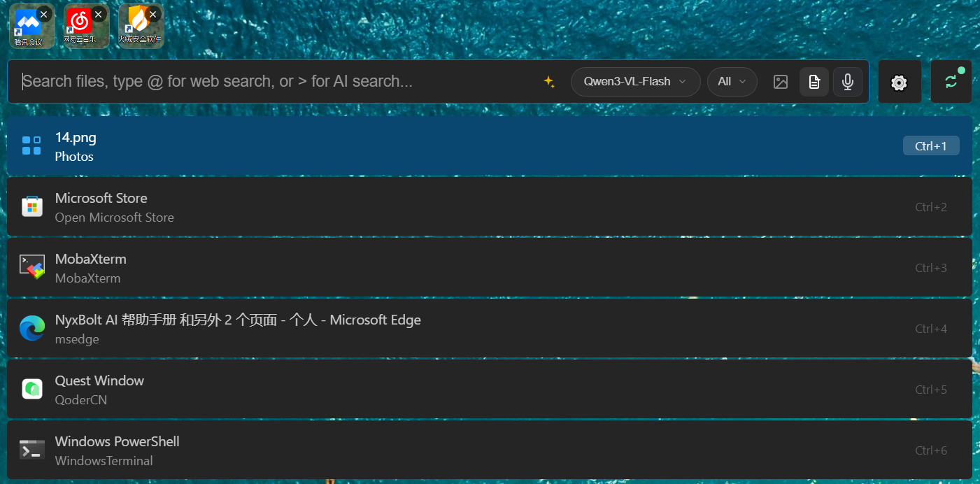Click the yellow AI sparkle icon
Image resolution: width=980 pixels, height=484 pixels.
click(549, 82)
